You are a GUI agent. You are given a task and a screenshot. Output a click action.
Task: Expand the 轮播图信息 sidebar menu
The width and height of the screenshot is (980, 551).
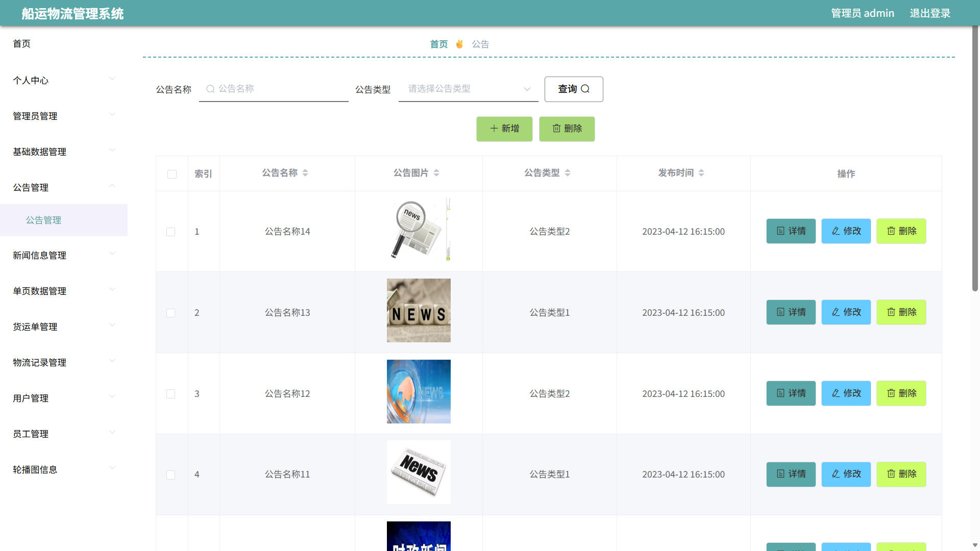coord(64,469)
